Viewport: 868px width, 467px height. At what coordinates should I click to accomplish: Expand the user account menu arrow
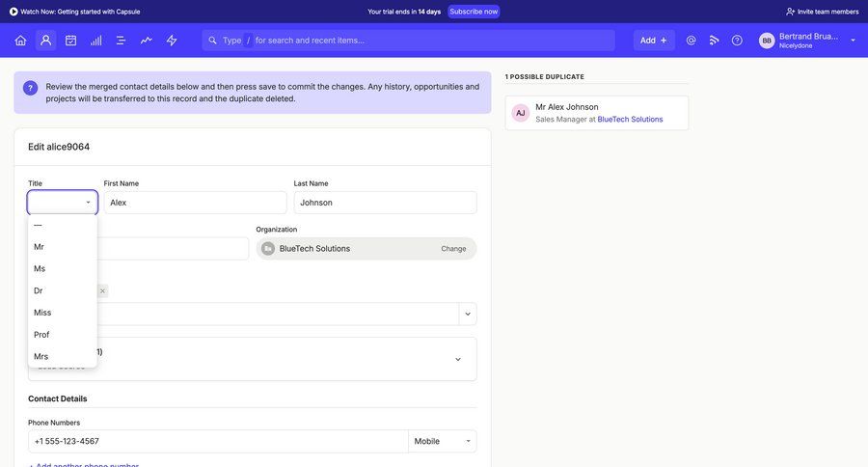(x=853, y=41)
